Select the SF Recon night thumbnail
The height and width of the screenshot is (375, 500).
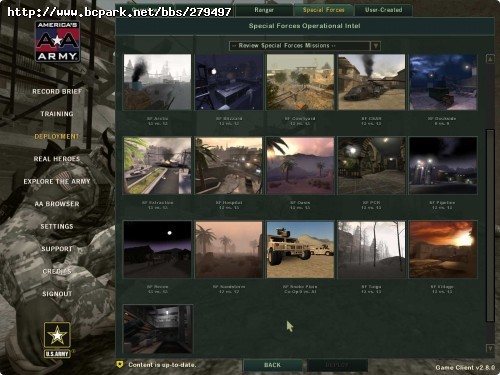[x=157, y=249]
